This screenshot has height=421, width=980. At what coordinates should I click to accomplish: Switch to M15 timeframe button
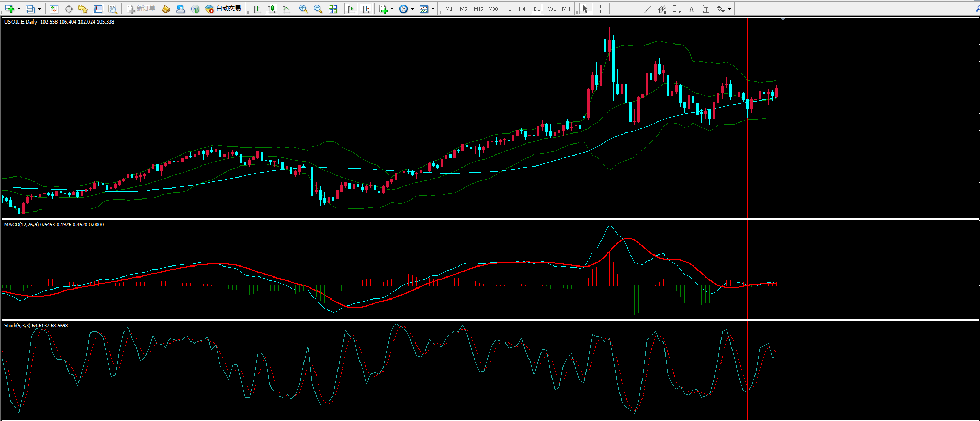(x=478, y=9)
